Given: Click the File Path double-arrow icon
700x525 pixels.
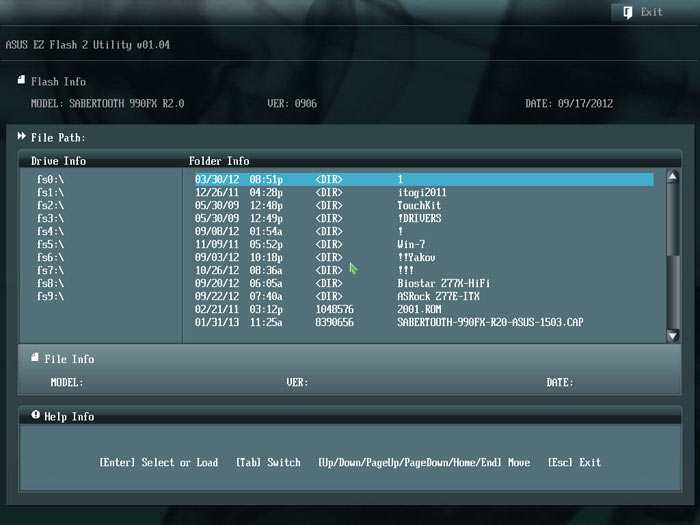Looking at the screenshot, I should (x=21, y=136).
